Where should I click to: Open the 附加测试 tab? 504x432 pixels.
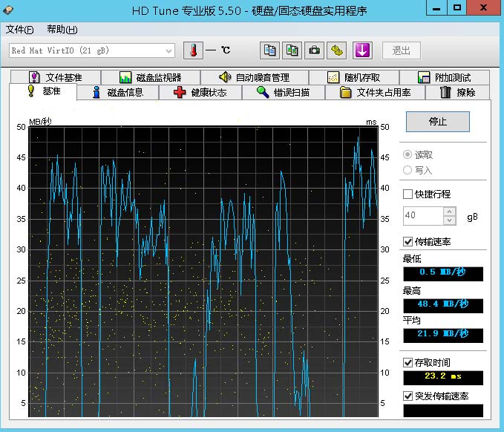click(445, 77)
